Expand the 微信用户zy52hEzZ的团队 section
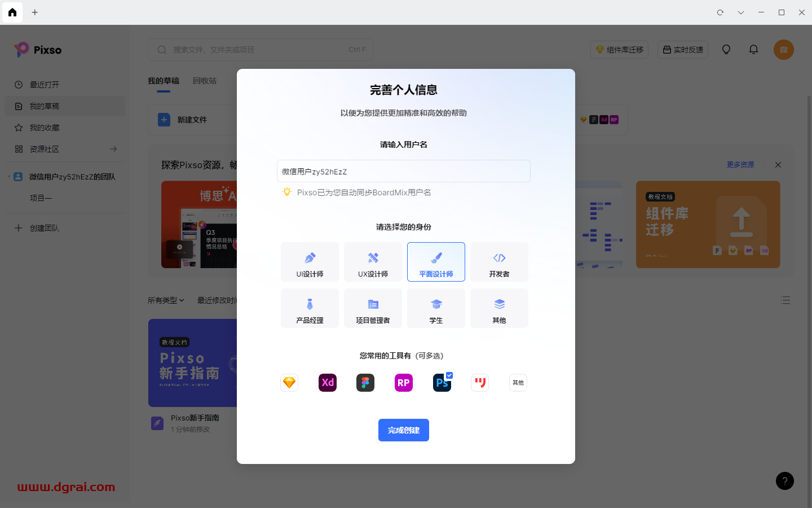The height and width of the screenshot is (508, 812). coord(8,176)
